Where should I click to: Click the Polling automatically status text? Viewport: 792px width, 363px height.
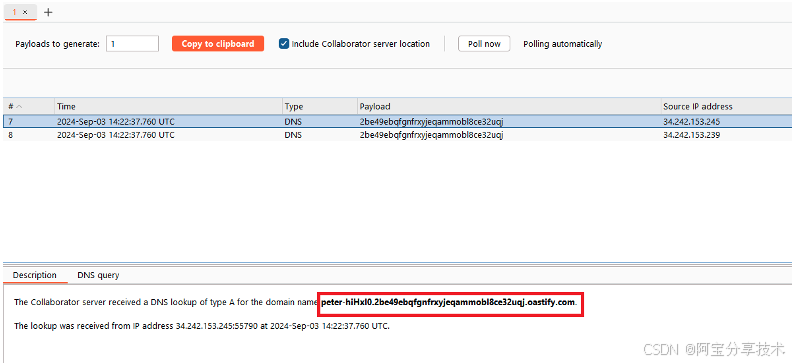click(562, 44)
